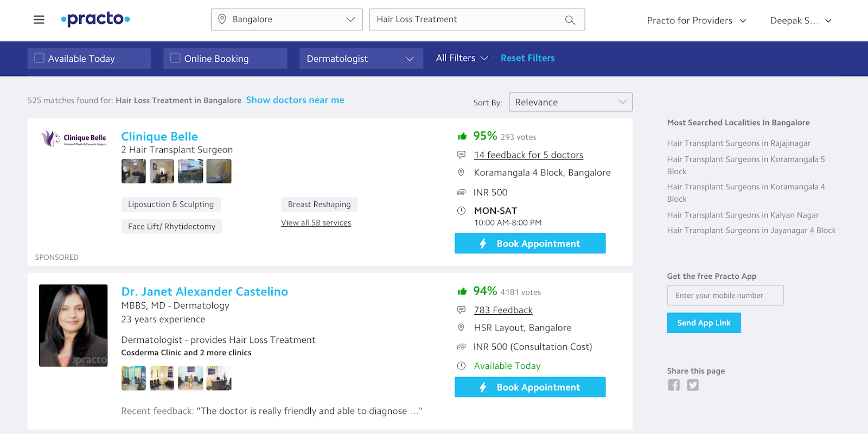
Task: Open second Clinique Belle clinic photo
Action: tap(162, 171)
